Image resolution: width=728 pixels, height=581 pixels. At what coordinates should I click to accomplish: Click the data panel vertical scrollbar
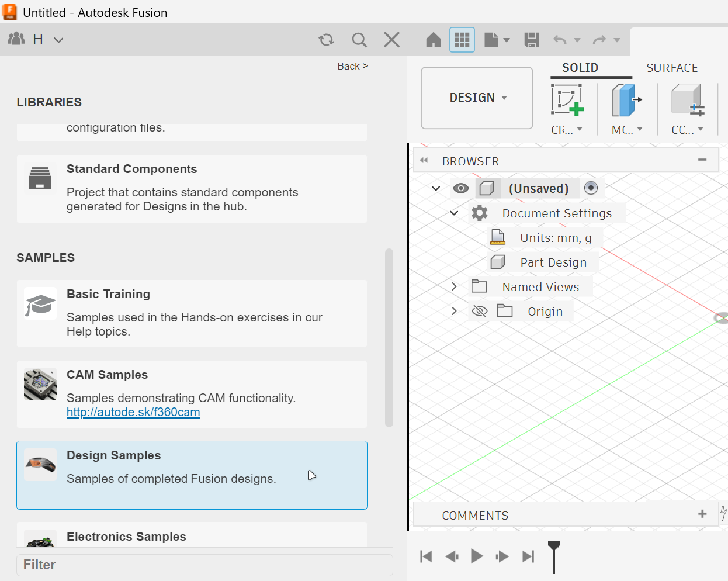click(x=389, y=338)
